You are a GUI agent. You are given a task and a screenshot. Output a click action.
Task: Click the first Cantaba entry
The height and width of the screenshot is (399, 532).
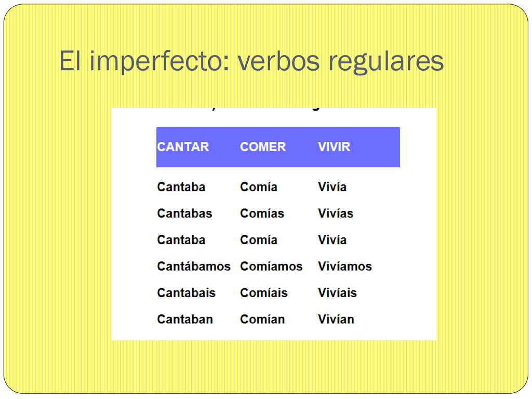[181, 187]
